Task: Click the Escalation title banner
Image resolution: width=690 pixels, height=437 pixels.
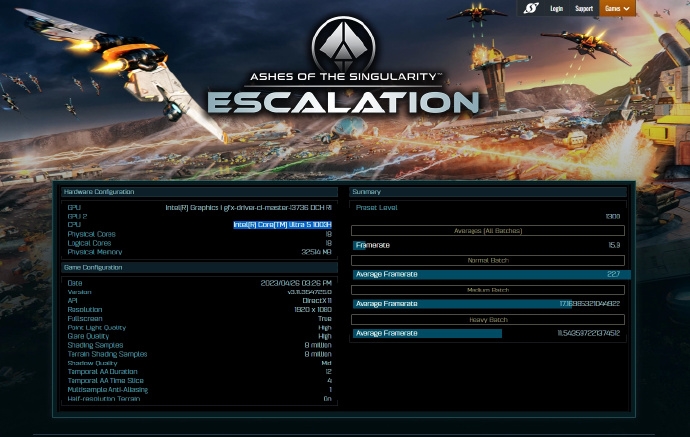Action: point(343,101)
